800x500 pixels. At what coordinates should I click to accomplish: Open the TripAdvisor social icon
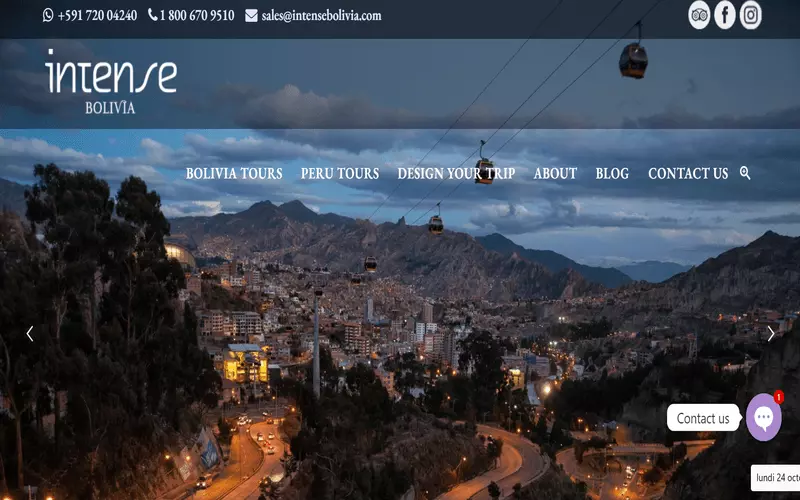pos(699,15)
